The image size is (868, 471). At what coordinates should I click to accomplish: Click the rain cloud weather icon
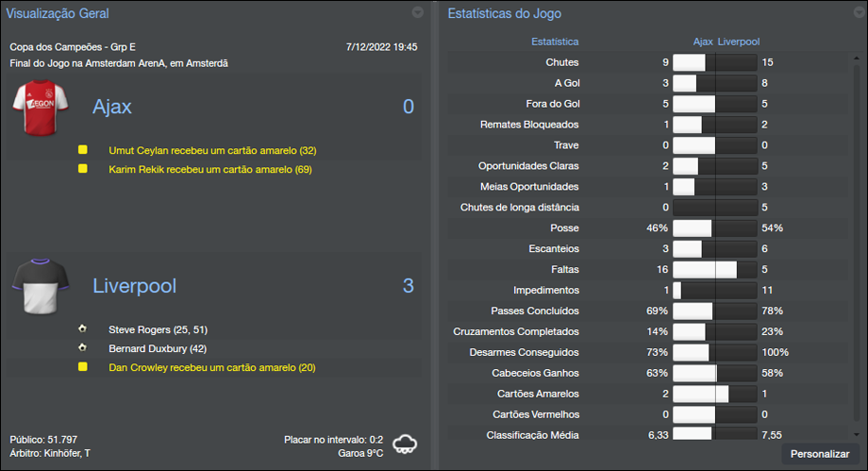click(405, 445)
